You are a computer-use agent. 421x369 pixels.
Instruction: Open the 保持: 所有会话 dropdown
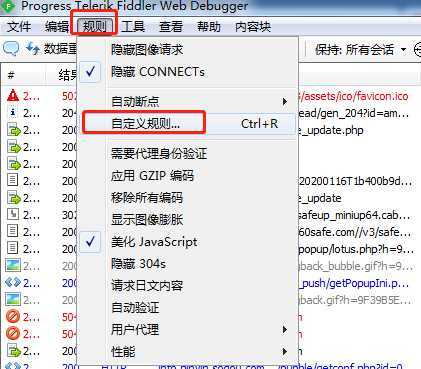[361, 50]
